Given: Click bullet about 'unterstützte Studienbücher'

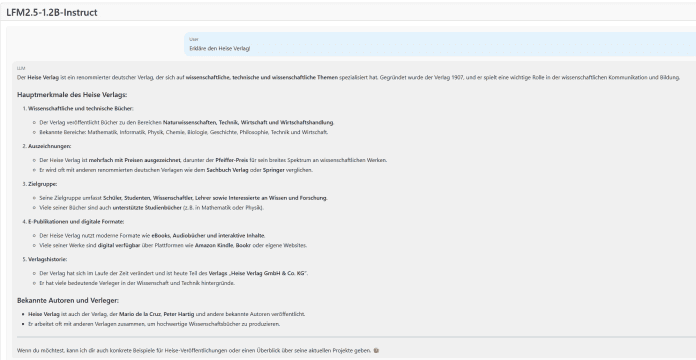Looking at the screenshot, I should 151,208.
